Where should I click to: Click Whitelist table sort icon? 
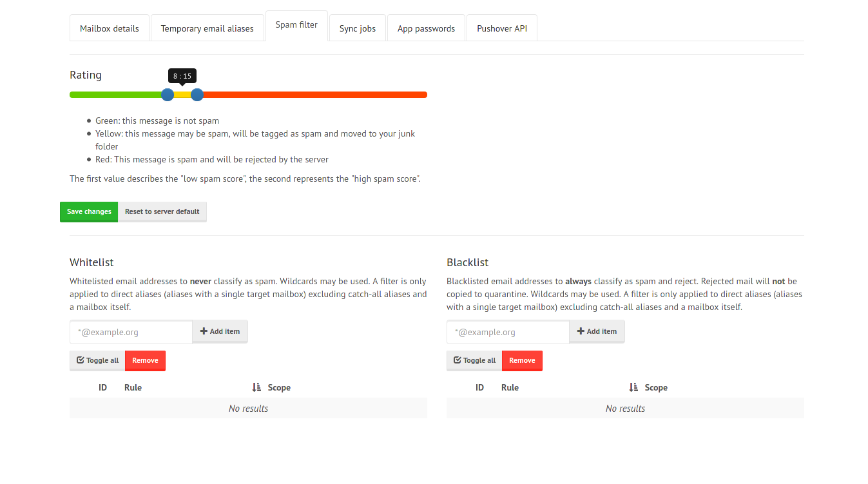click(x=256, y=387)
